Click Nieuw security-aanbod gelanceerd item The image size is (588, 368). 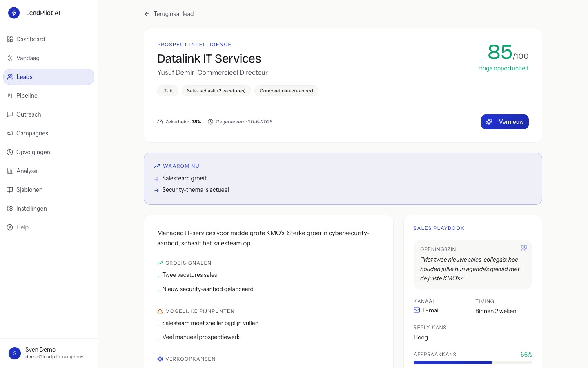(208, 289)
